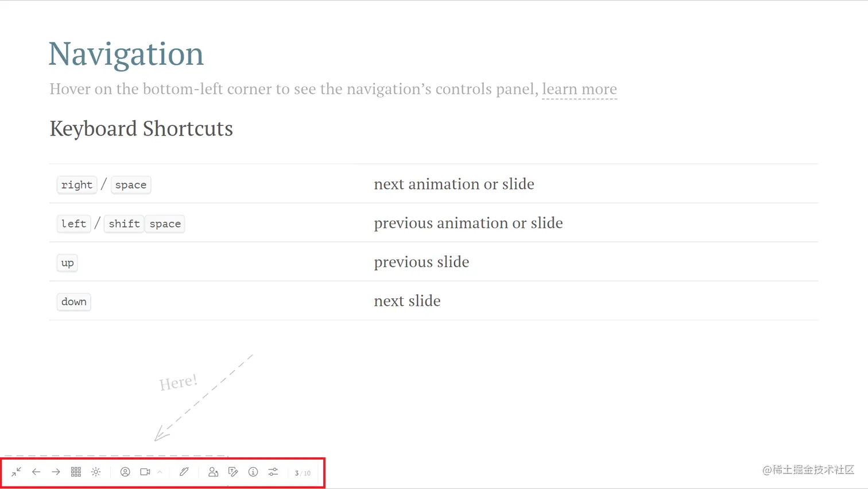Exit fullscreen using the shrink-arrows icon

[x=16, y=472]
